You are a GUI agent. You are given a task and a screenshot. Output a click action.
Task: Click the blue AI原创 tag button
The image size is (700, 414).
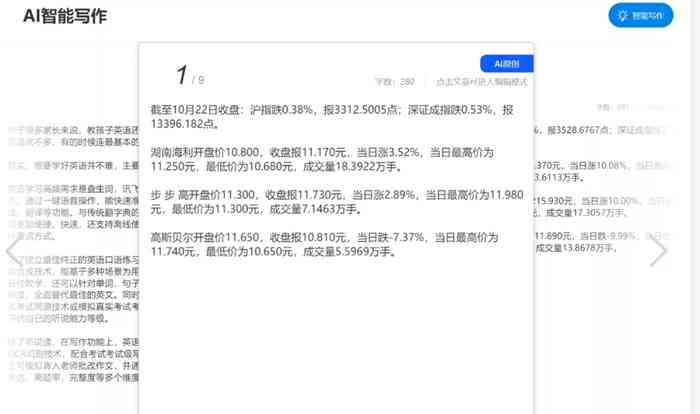[x=507, y=64]
